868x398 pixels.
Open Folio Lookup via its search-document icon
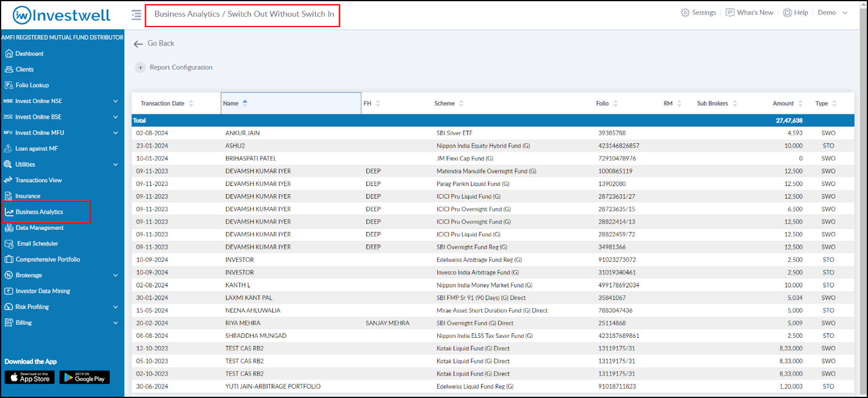click(x=9, y=85)
